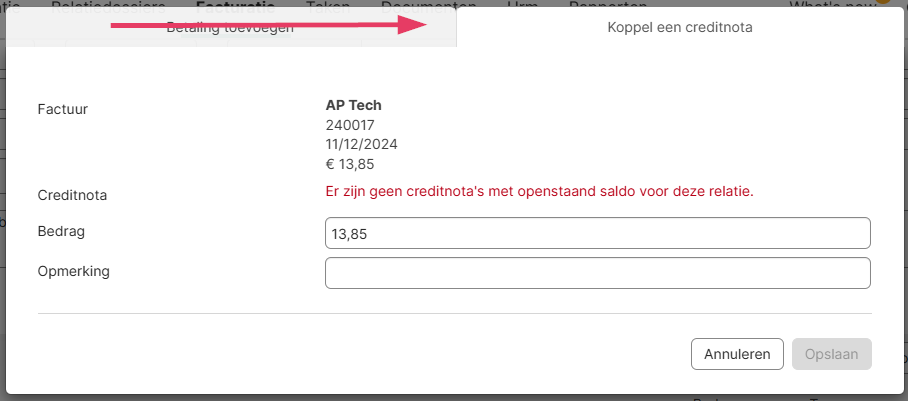The width and height of the screenshot is (908, 401).
Task: Click invoice number 240017
Action: pos(349,125)
